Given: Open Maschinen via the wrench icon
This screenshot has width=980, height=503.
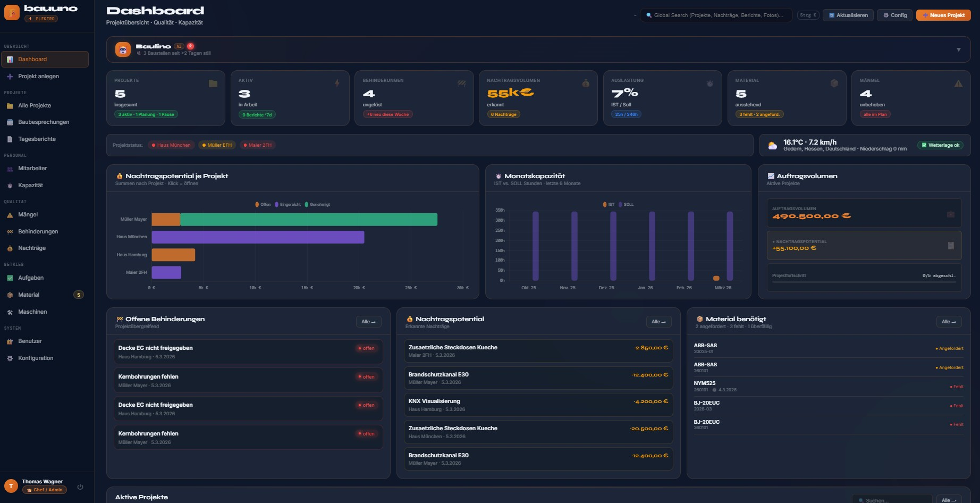Looking at the screenshot, I should 10,312.
